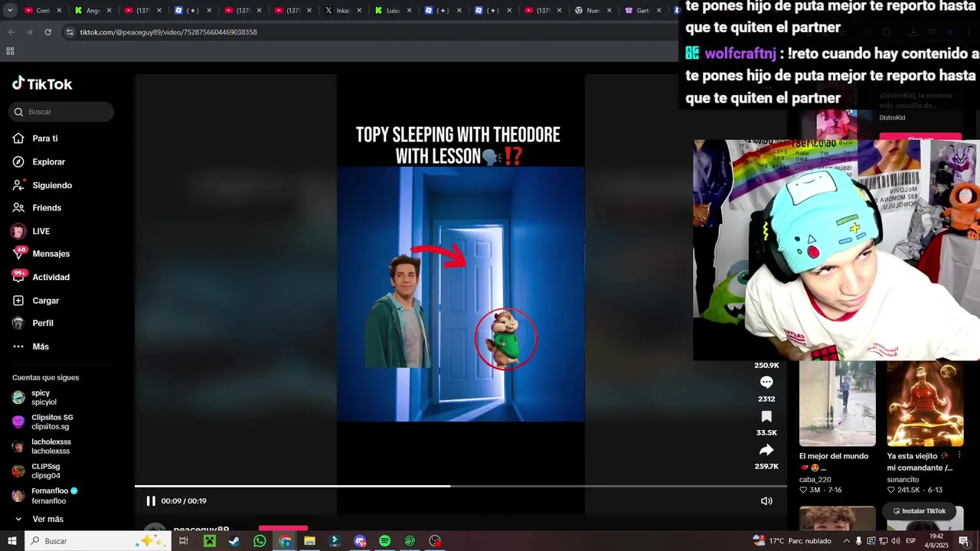This screenshot has height=551, width=980.
Task: Open Ya esta viejito video thumbnail
Action: (925, 403)
